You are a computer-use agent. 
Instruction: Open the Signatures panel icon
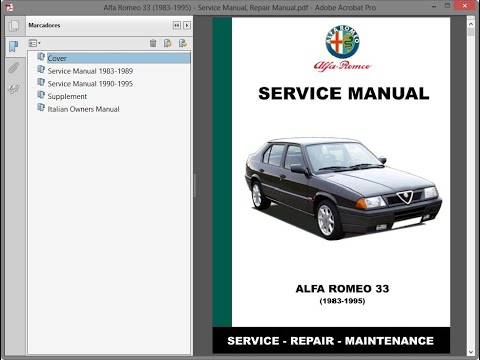pyautogui.click(x=14, y=89)
